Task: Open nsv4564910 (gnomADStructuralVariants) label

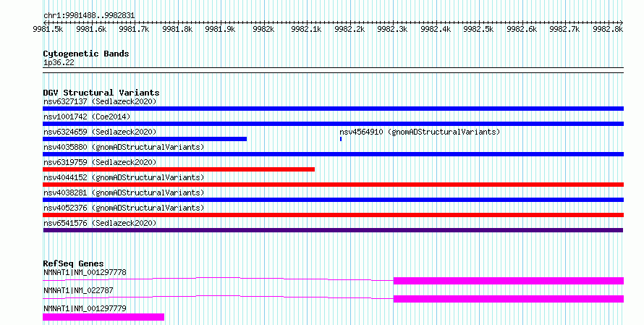Action: point(420,132)
